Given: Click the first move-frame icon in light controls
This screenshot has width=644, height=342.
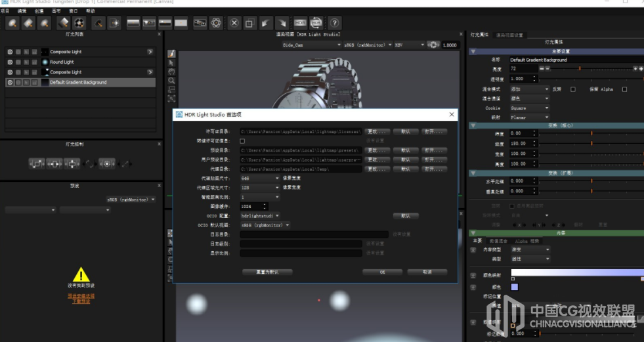Looking at the screenshot, I should tap(37, 164).
